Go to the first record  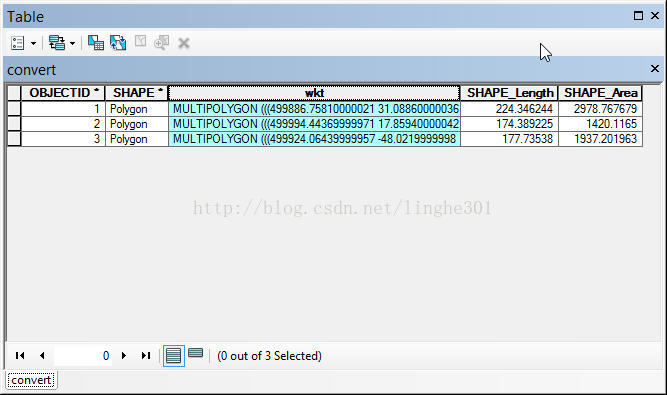click(x=20, y=355)
